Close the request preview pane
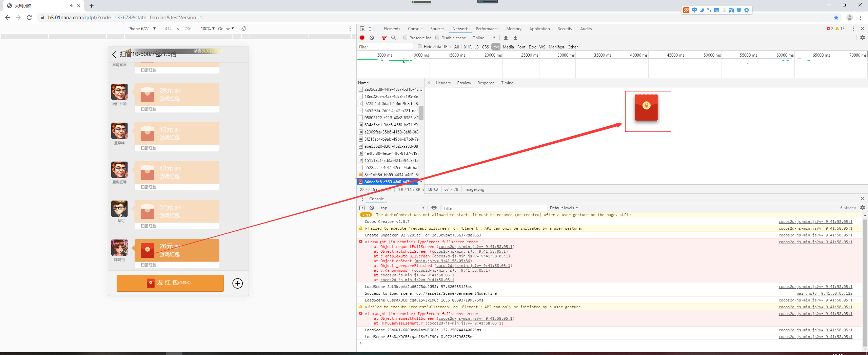This screenshot has height=355, width=868. pos(429,83)
